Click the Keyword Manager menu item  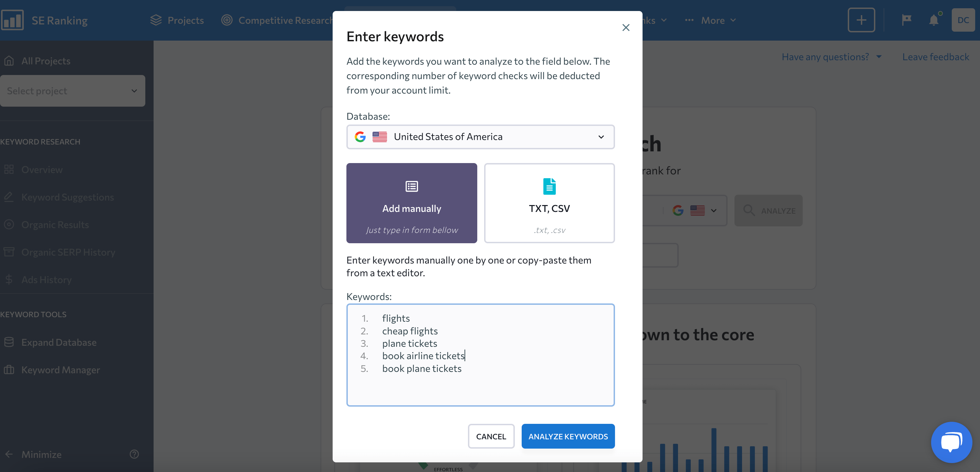click(61, 369)
